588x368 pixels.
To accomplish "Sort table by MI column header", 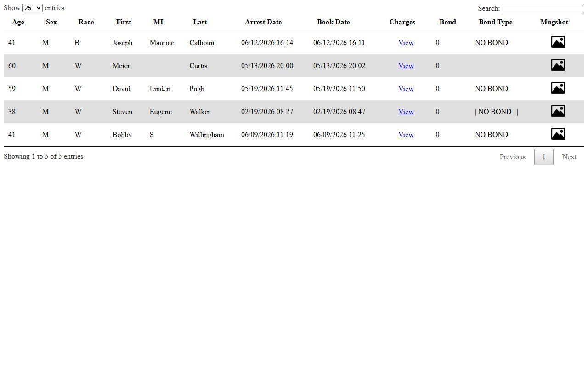I will coord(158,22).
